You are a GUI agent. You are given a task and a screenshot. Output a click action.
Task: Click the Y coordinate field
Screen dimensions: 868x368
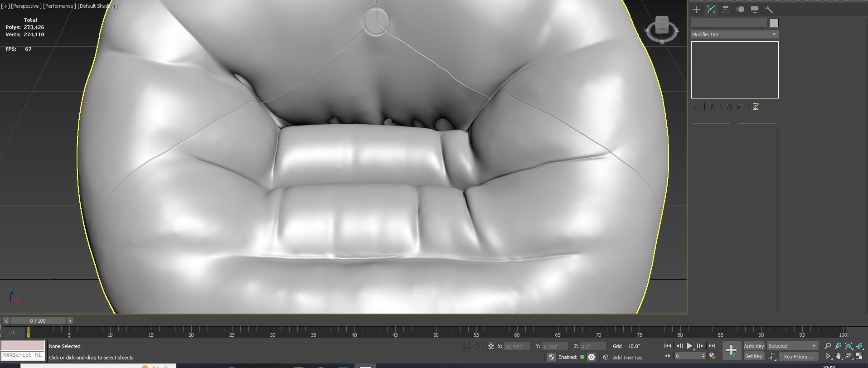click(x=555, y=346)
